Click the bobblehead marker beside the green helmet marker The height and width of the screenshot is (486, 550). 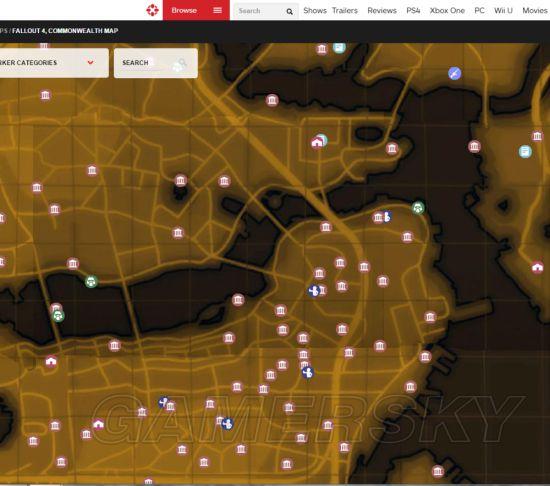pyautogui.click(x=387, y=217)
